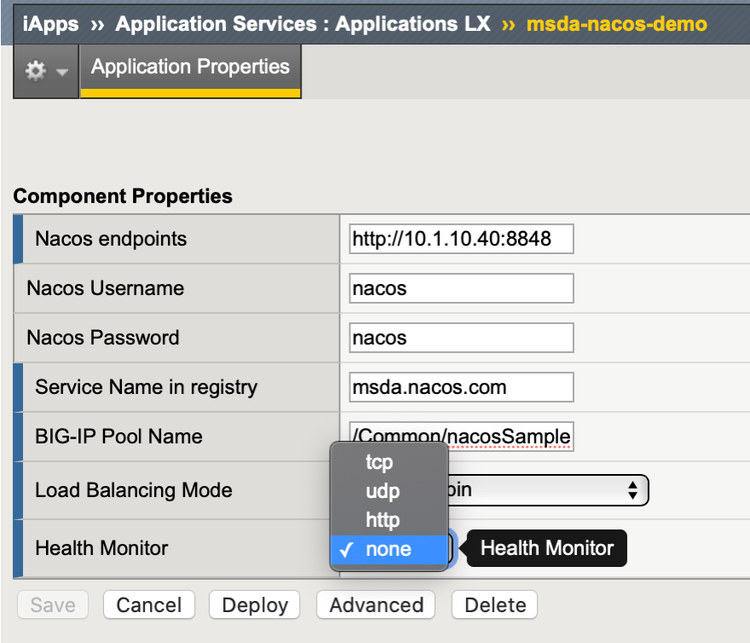Image resolution: width=750 pixels, height=643 pixels.
Task: Expand the Load Balancing Mode dropdown
Action: click(550, 490)
